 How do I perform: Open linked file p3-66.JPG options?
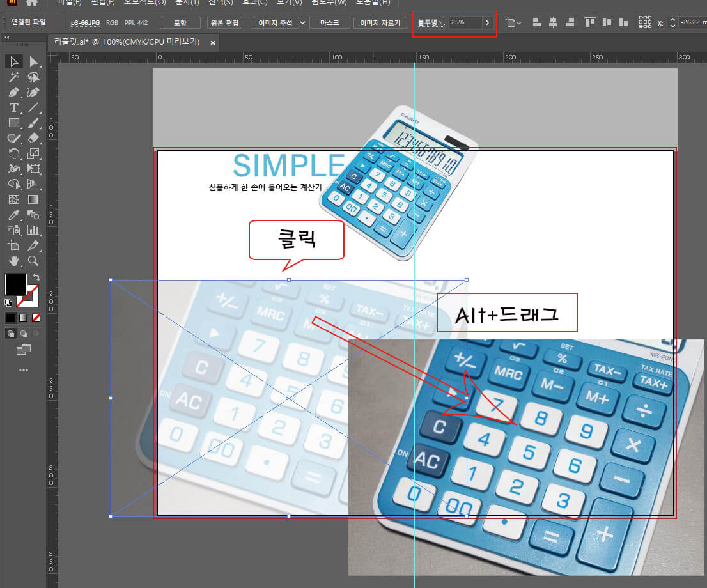tap(85, 22)
